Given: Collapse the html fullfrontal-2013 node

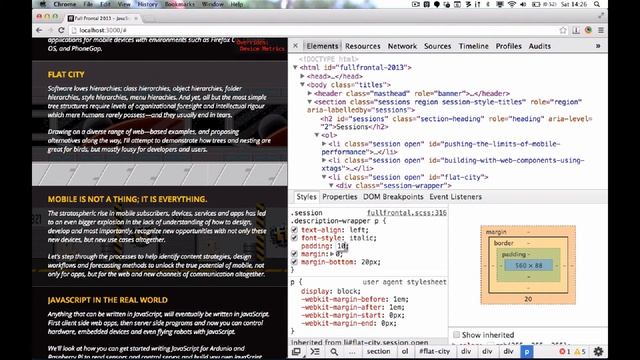Looking at the screenshot, I should pyautogui.click(x=295, y=68).
